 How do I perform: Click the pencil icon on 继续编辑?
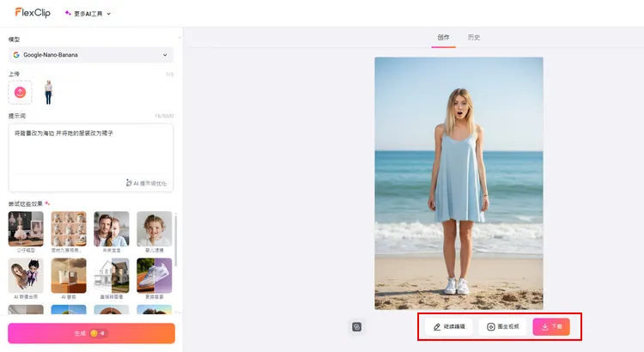[437, 327]
